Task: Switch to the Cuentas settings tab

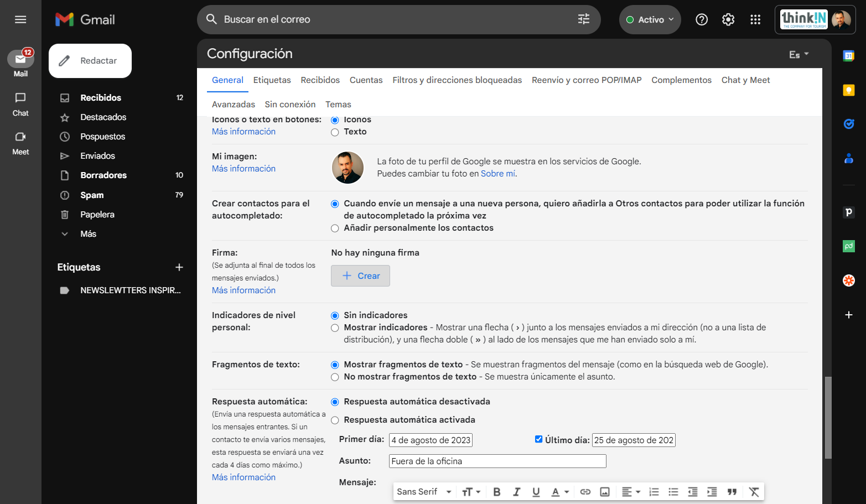Action: (366, 80)
